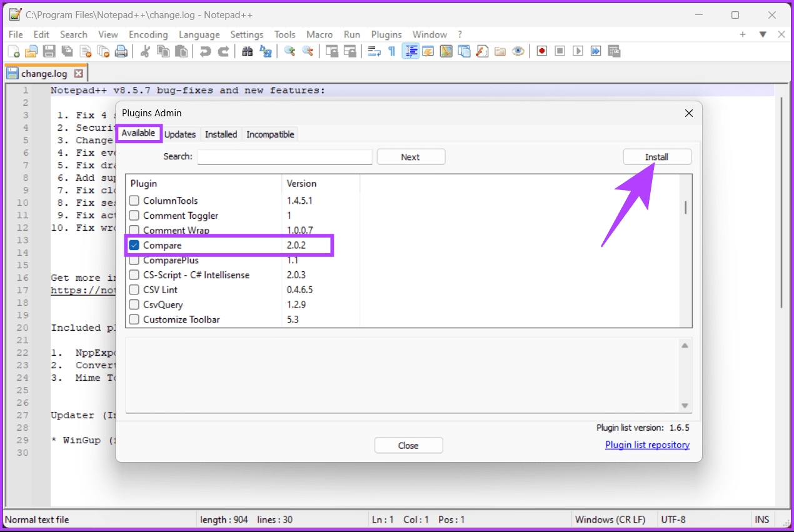Select the Record Macro red dot icon

click(x=541, y=51)
